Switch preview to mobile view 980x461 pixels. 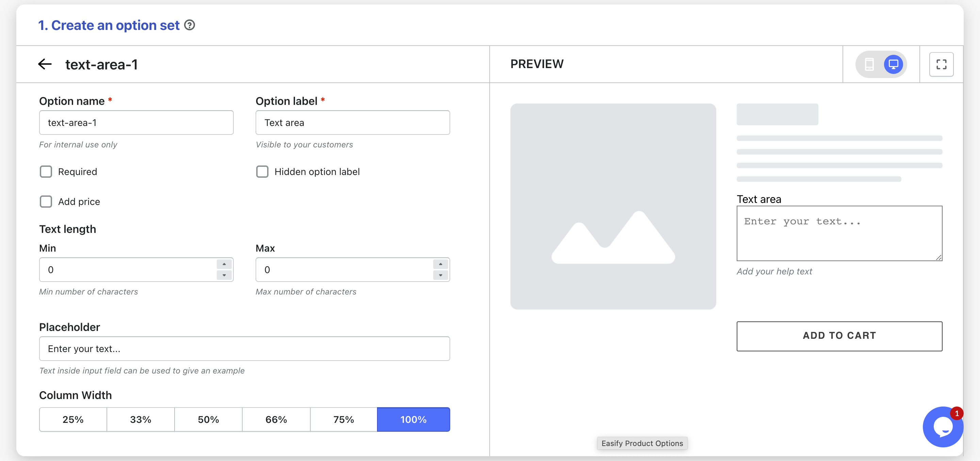[869, 64]
